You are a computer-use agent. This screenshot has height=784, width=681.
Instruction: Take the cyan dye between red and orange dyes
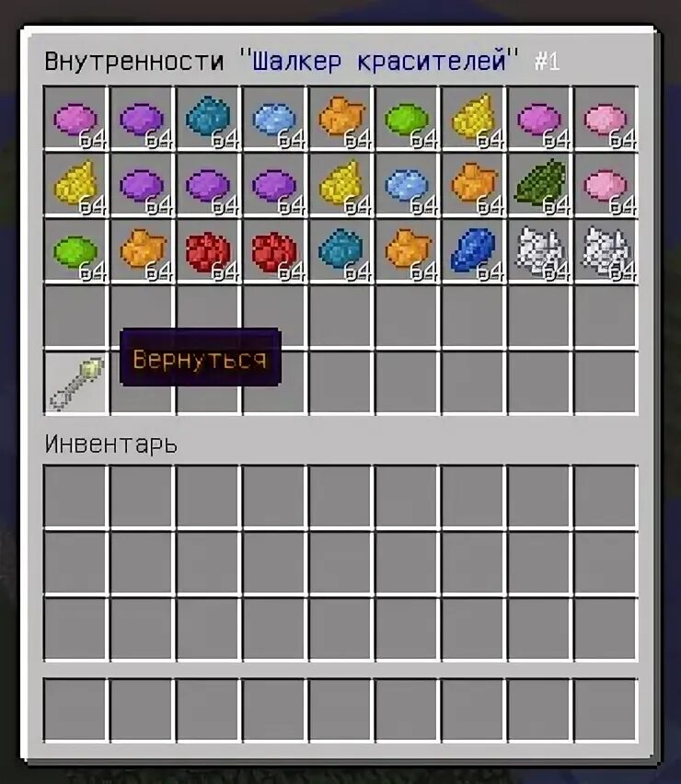tap(341, 251)
